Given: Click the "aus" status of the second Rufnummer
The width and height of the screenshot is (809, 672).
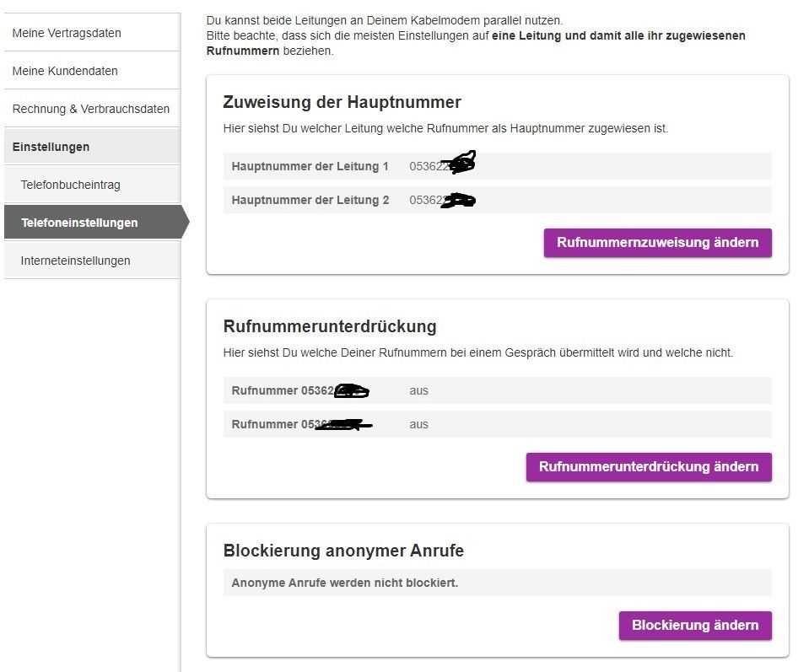Looking at the screenshot, I should [418, 424].
